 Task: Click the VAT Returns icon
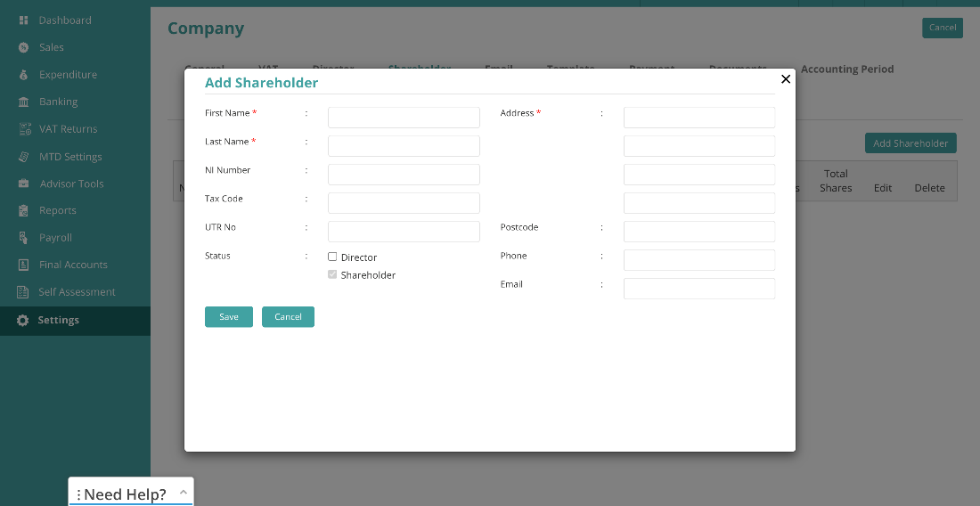(x=25, y=129)
